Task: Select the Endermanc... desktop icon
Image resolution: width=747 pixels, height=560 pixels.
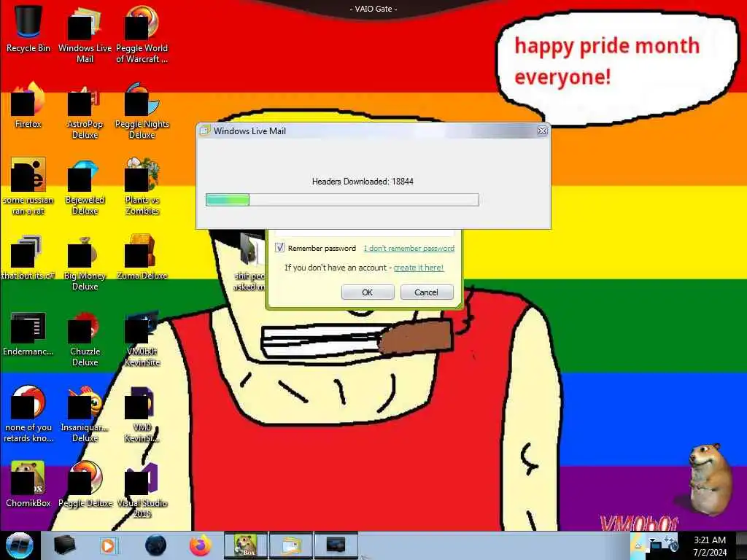Action: [28, 333]
